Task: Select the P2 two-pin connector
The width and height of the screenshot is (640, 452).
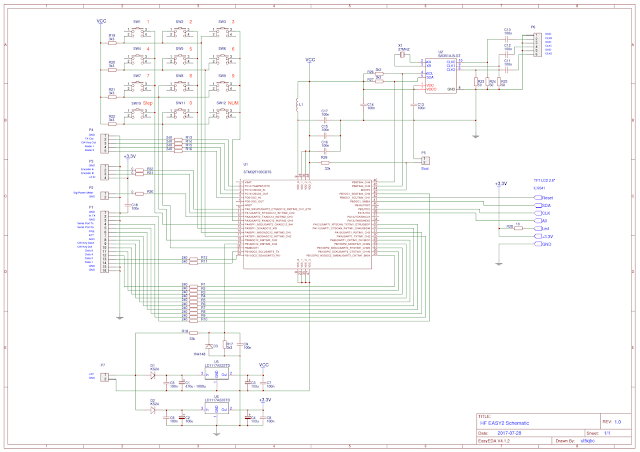Action: click(104, 195)
